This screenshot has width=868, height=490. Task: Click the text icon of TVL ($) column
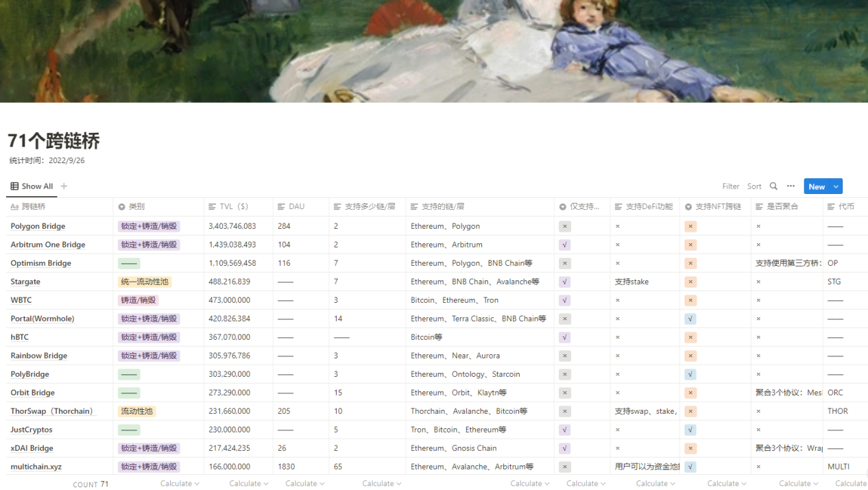[x=213, y=206]
